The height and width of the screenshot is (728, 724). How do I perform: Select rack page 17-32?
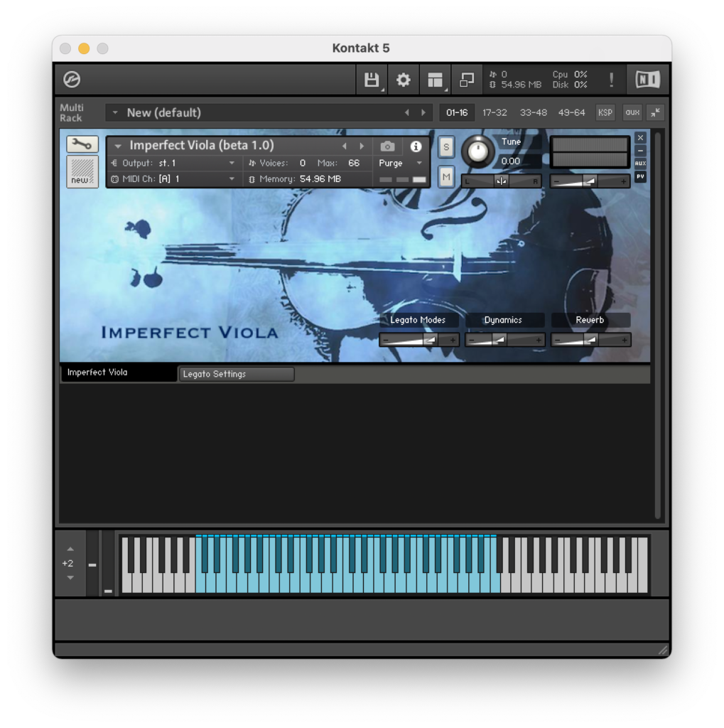click(x=495, y=112)
